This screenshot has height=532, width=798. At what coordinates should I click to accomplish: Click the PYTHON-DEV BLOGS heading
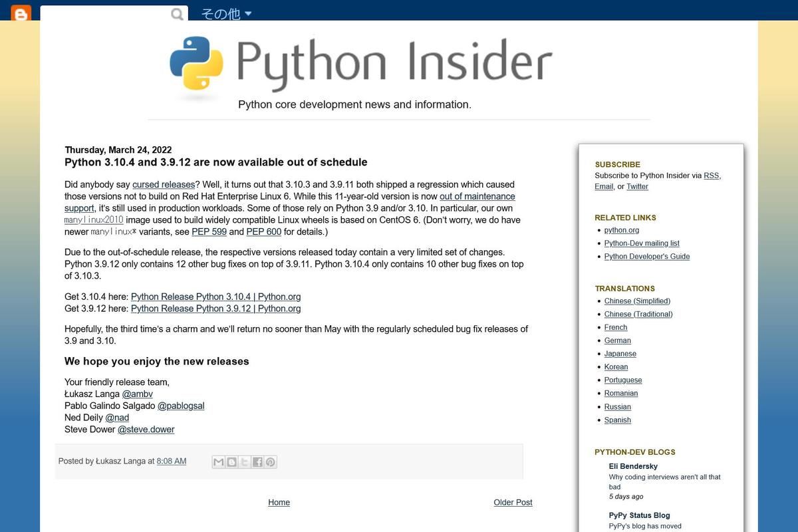pos(634,452)
